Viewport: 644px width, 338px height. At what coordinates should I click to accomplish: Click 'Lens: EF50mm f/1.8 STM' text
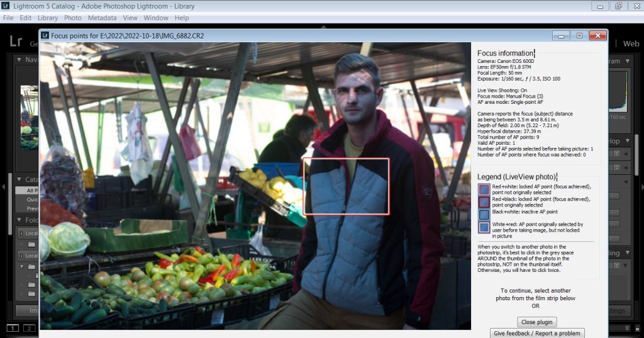504,67
